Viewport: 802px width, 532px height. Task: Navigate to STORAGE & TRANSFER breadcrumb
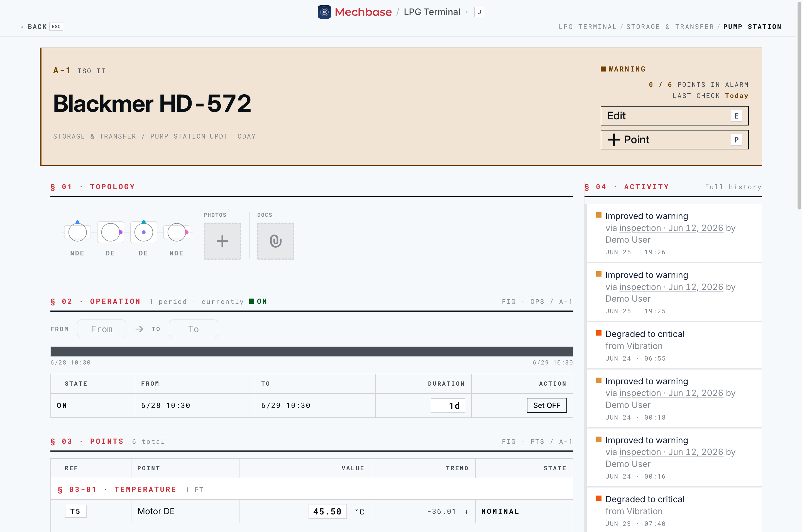pyautogui.click(x=670, y=27)
